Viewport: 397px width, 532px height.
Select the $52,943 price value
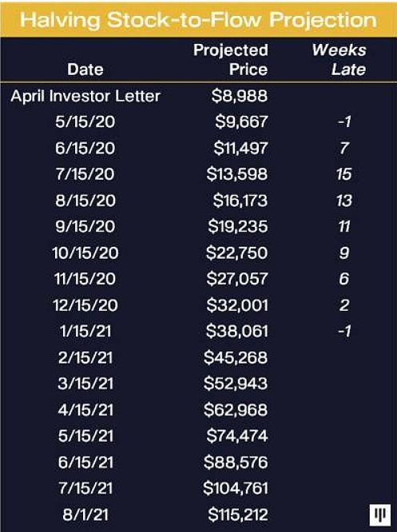(x=236, y=383)
